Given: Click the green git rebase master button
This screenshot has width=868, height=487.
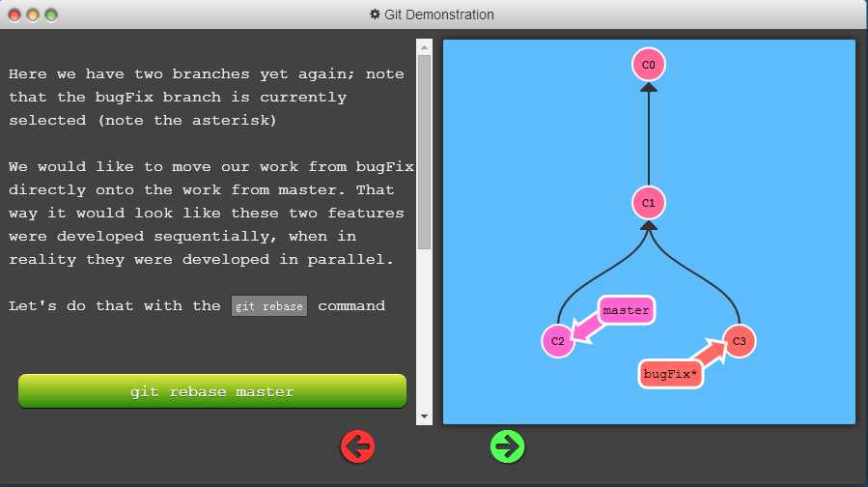Looking at the screenshot, I should click(212, 391).
